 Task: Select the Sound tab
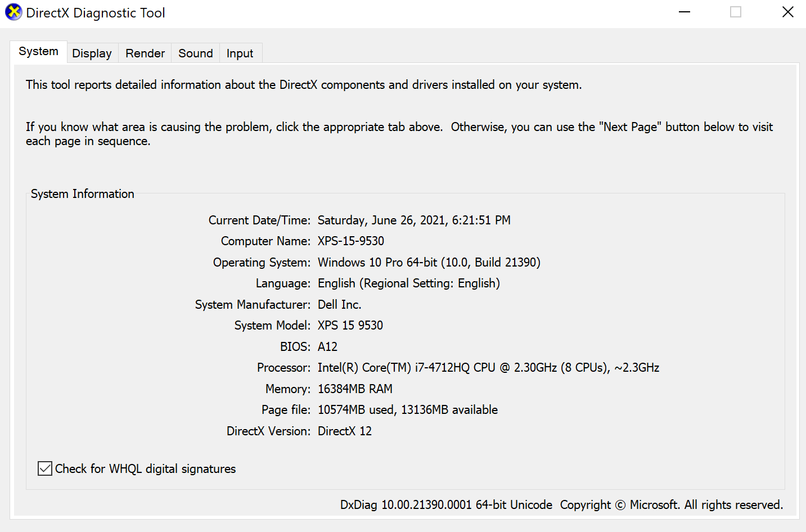(196, 53)
